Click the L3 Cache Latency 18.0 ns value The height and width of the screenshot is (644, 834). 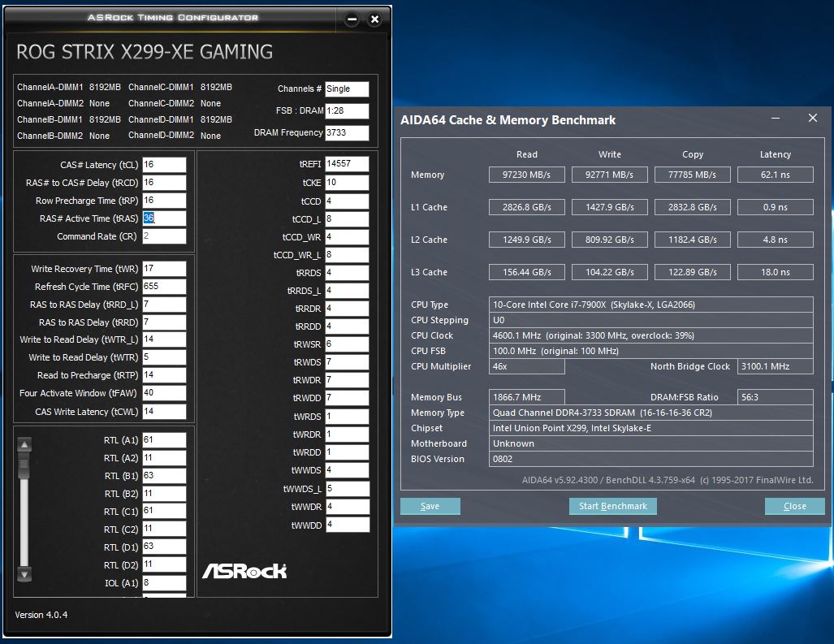pyautogui.click(x=775, y=272)
